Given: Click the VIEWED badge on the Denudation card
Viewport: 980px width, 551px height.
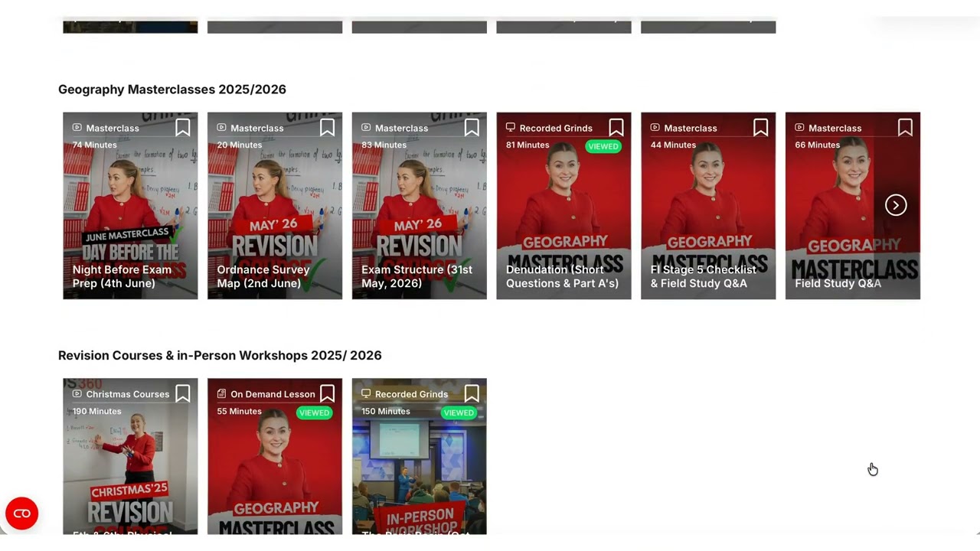Looking at the screenshot, I should click(x=603, y=146).
